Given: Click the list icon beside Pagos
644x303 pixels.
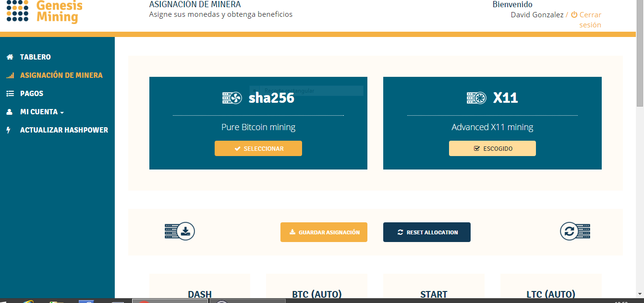Looking at the screenshot, I should tap(10, 94).
